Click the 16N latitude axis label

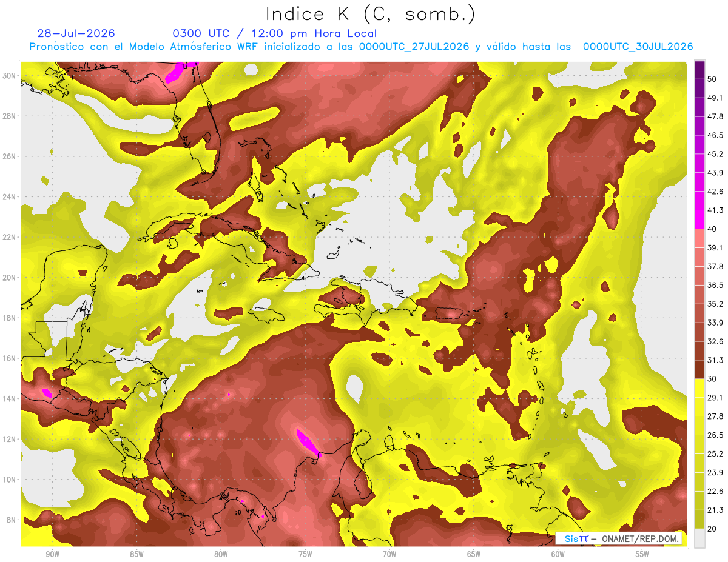point(10,358)
